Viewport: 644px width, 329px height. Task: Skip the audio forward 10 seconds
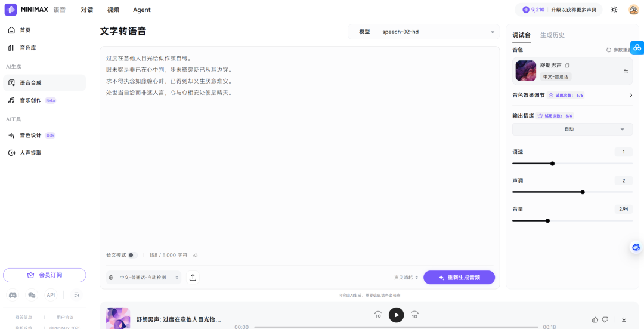415,315
